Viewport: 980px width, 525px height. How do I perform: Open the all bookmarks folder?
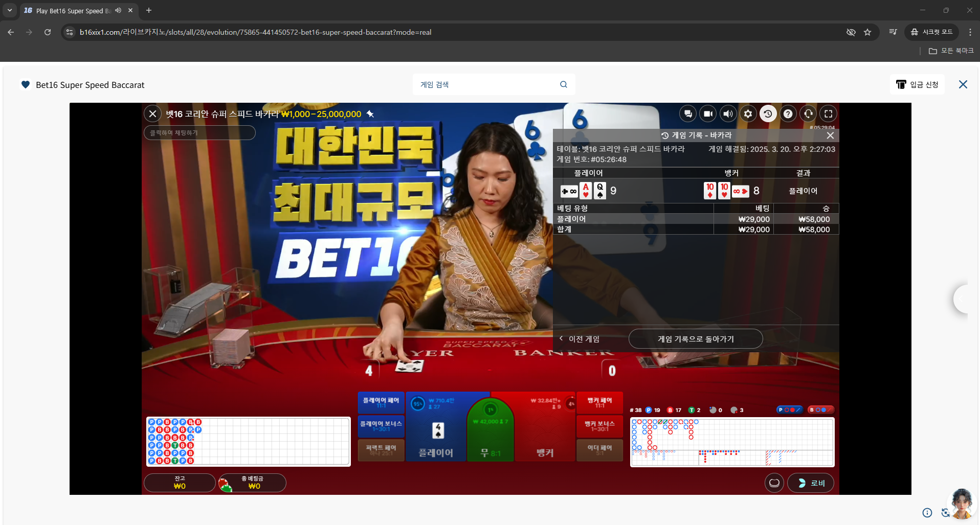(951, 51)
